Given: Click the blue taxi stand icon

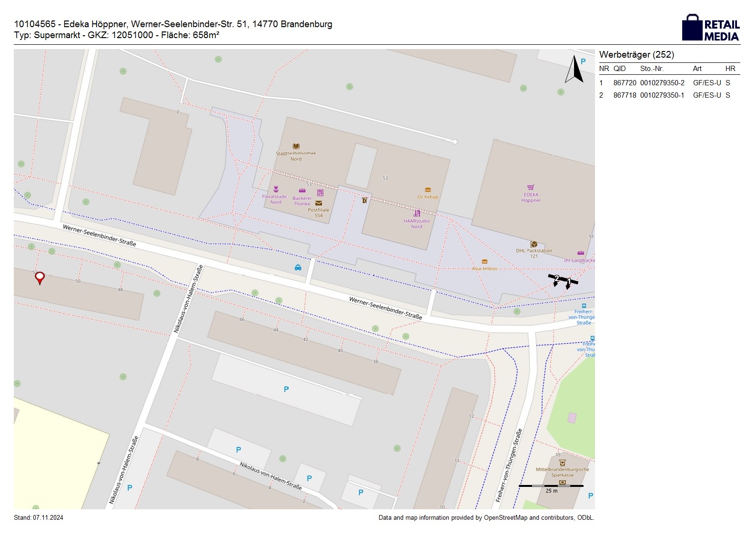Looking at the screenshot, I should click(x=298, y=268).
